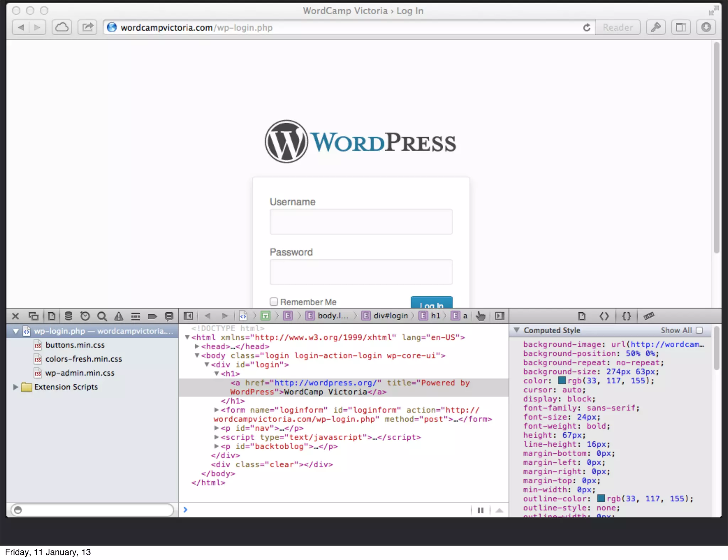Screen dimensions: 728x560
Task: Click the Reload page icon in address bar
Action: [587, 27]
